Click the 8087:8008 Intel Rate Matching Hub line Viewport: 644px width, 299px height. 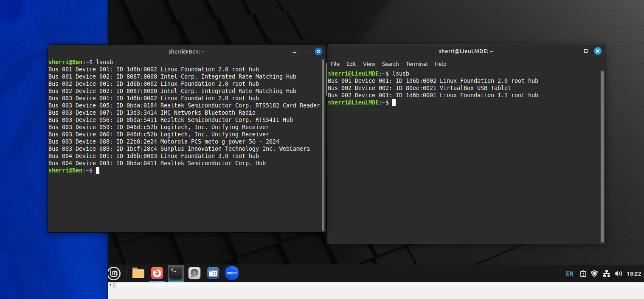172,76
